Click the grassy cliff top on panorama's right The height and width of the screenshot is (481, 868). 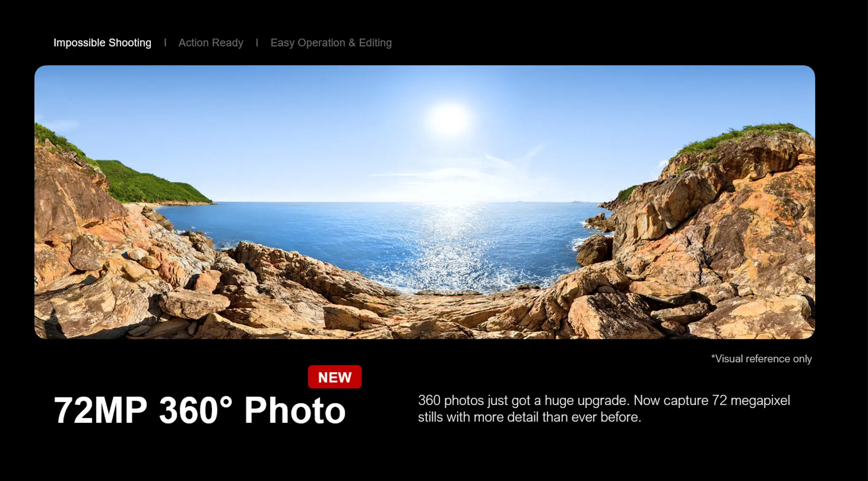click(742, 137)
